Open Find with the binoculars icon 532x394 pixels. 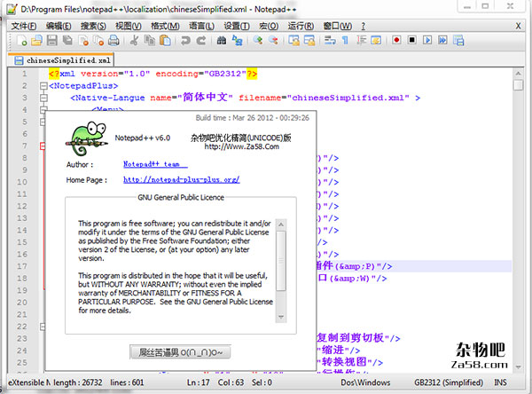(x=222, y=41)
